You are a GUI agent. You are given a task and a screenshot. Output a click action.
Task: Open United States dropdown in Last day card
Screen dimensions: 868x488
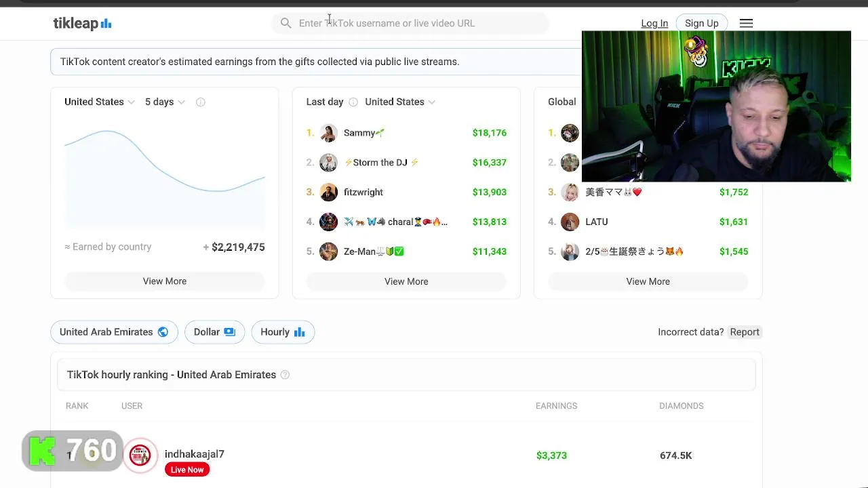pos(400,102)
